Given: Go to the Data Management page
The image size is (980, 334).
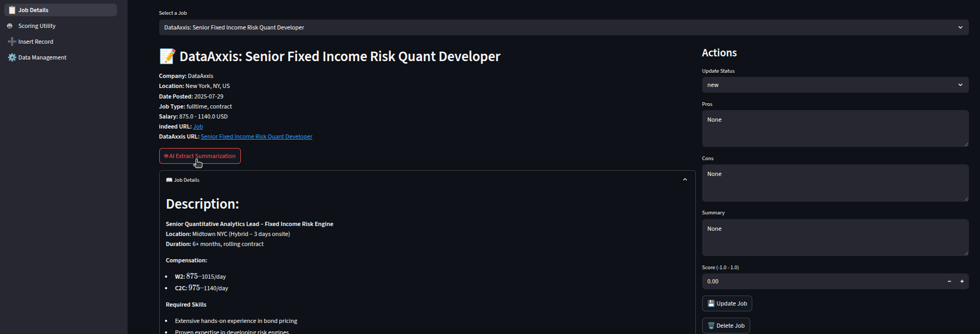Looking at the screenshot, I should [x=42, y=57].
